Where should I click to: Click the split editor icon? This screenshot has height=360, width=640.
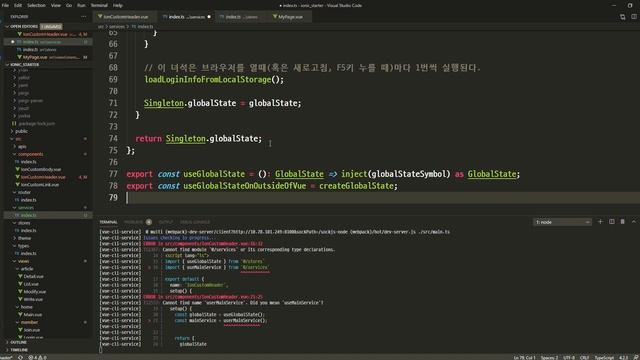(634, 17)
